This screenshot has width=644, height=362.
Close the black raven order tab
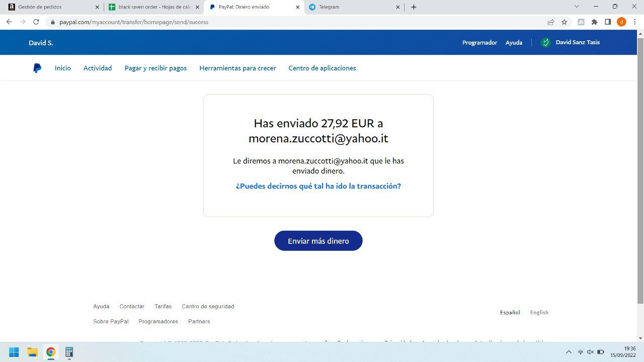tap(197, 7)
